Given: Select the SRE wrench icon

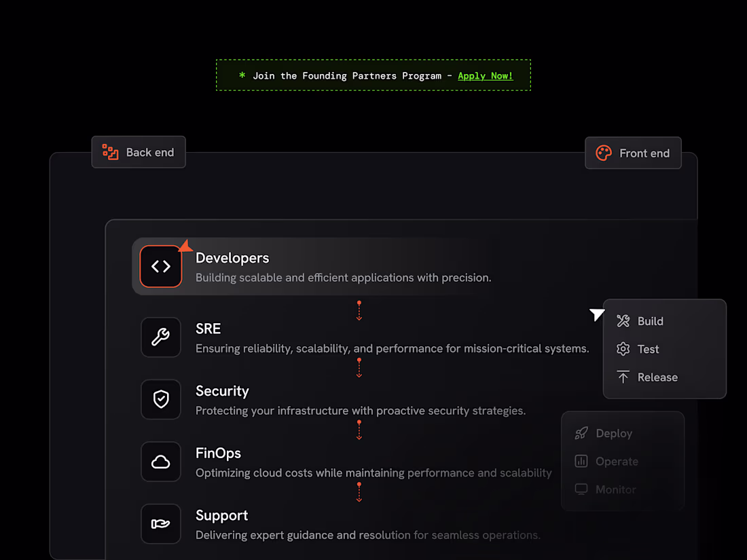Looking at the screenshot, I should pos(161,337).
